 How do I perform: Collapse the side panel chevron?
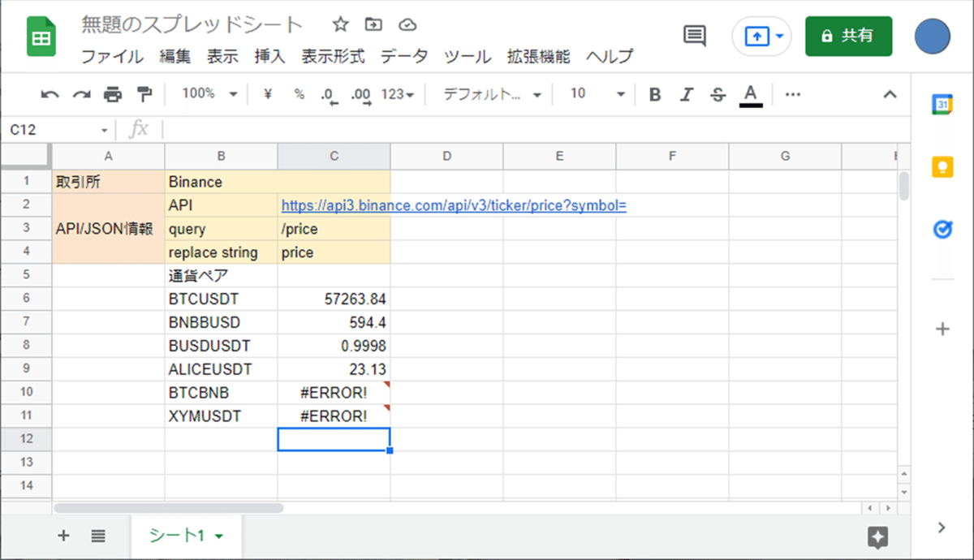point(942,528)
